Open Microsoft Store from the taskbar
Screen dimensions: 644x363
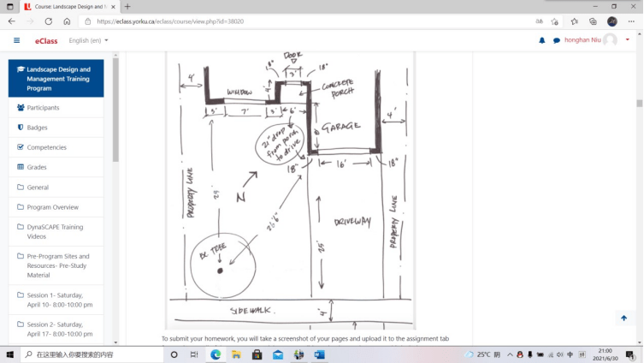click(x=257, y=354)
